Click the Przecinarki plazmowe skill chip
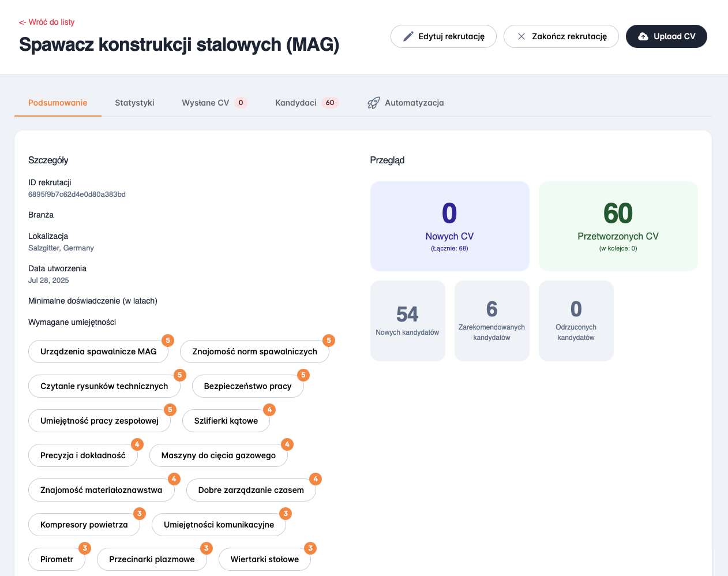The height and width of the screenshot is (576, 728). click(152, 559)
